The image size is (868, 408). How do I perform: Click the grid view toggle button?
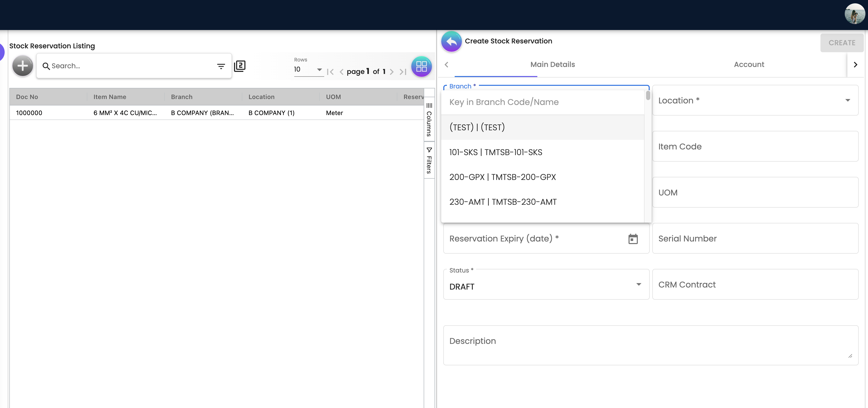pos(421,66)
